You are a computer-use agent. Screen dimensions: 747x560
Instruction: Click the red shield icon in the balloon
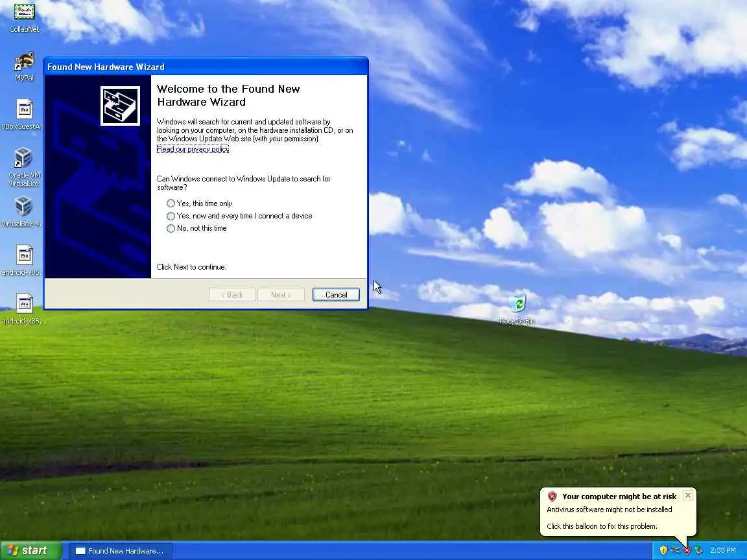(552, 496)
